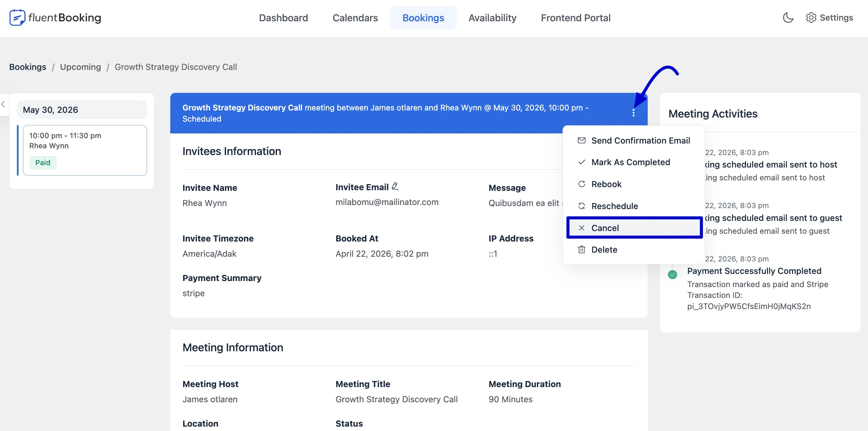Image resolution: width=868 pixels, height=431 pixels.
Task: Click the fluentBooking logo icon
Action: pos(17,18)
